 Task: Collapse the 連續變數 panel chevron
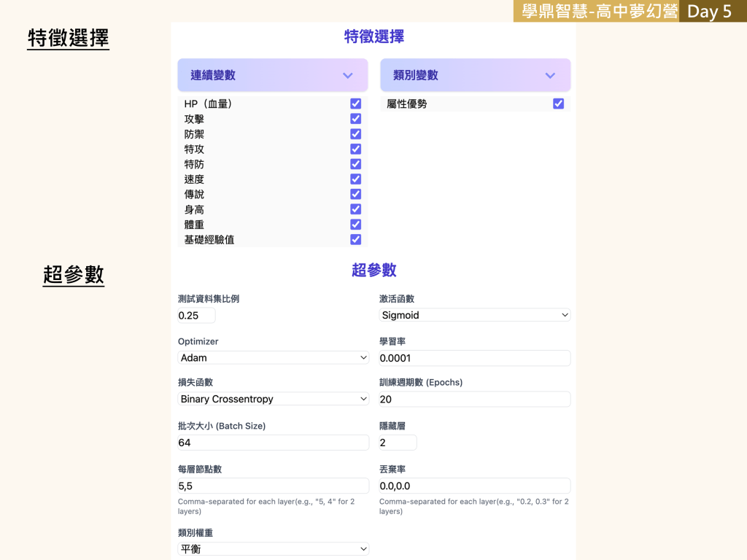click(x=348, y=75)
